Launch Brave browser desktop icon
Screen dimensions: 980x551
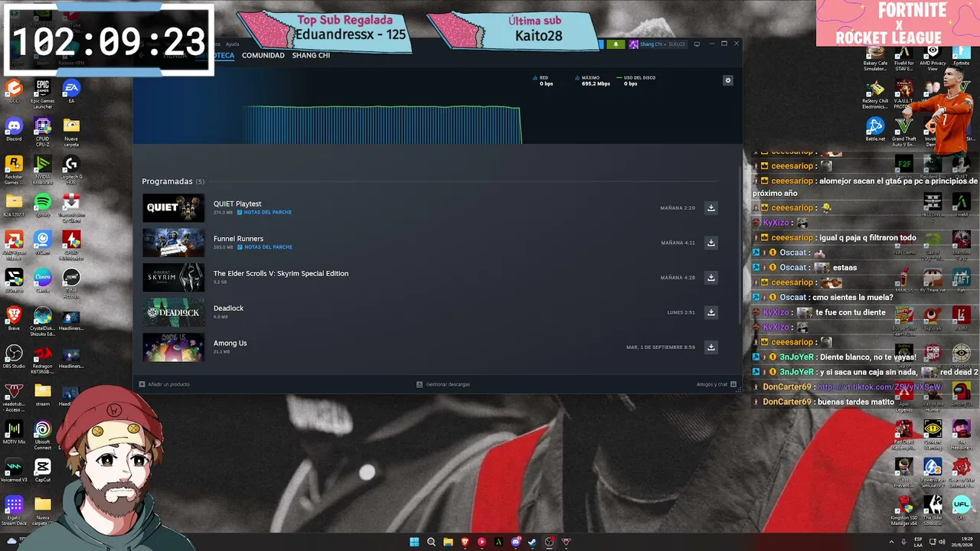pos(14,318)
